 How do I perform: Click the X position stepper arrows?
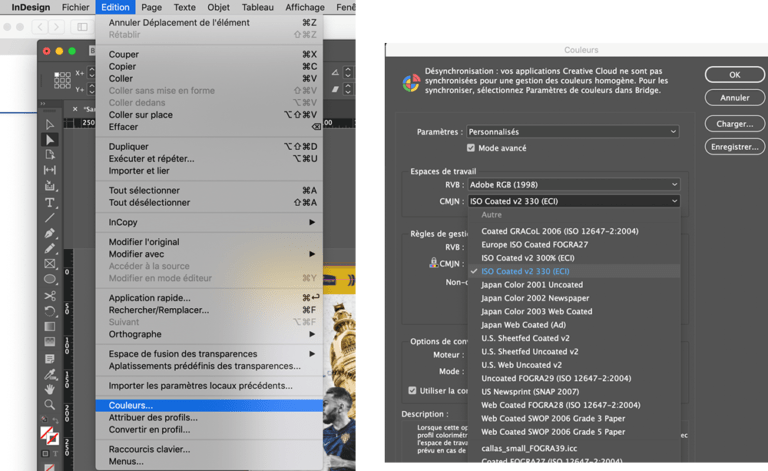[x=92, y=73]
